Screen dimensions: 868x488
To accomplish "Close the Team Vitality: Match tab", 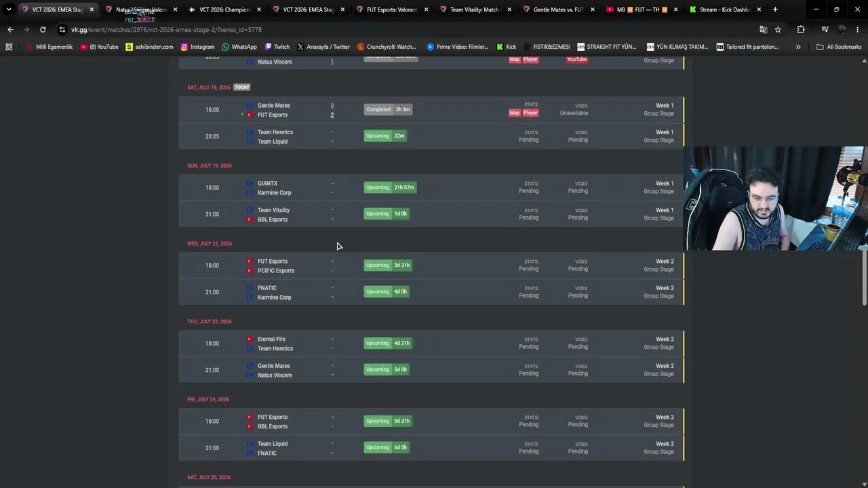I will [x=509, y=9].
